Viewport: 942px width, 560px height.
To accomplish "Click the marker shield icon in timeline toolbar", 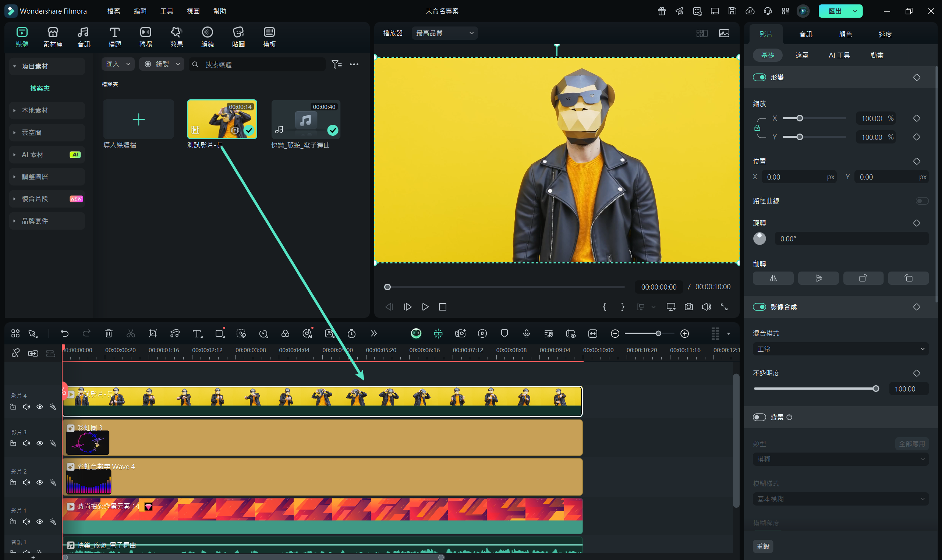I will pyautogui.click(x=504, y=333).
